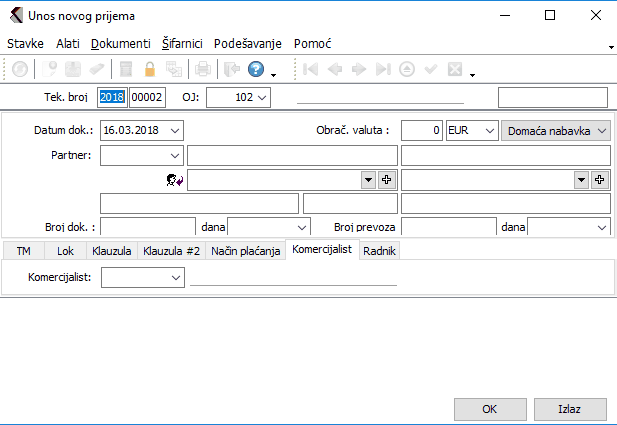Click the calculator icon in toolbar
Image resolution: width=617 pixels, height=425 pixels.
click(126, 70)
